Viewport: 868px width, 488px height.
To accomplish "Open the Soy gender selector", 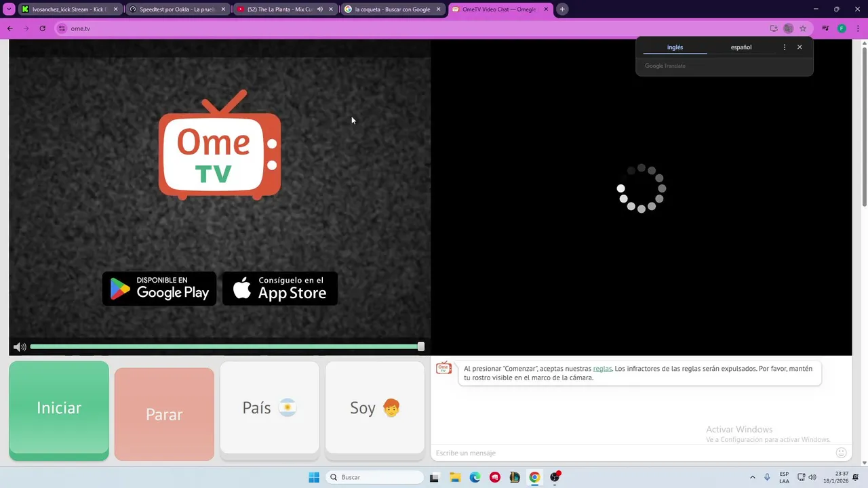I will tap(375, 408).
